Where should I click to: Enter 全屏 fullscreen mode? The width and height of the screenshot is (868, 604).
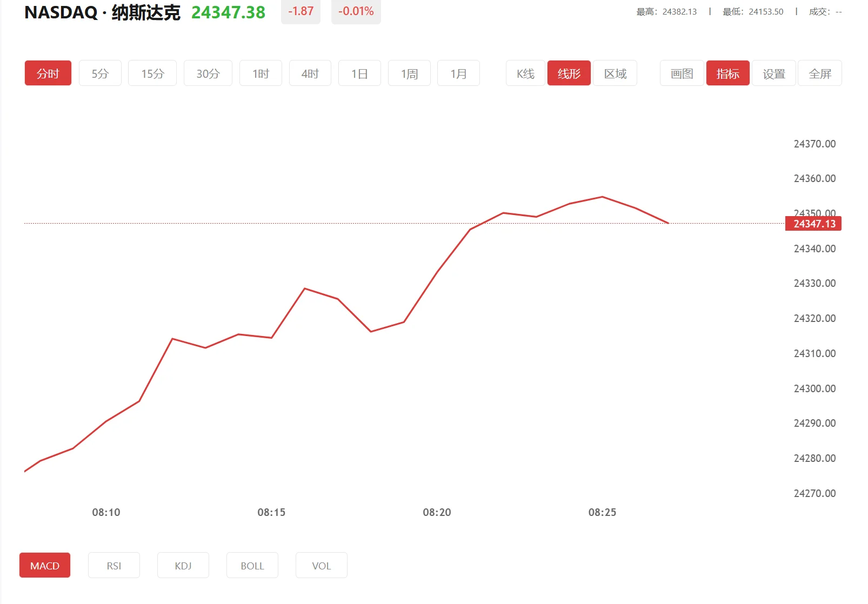click(x=820, y=73)
